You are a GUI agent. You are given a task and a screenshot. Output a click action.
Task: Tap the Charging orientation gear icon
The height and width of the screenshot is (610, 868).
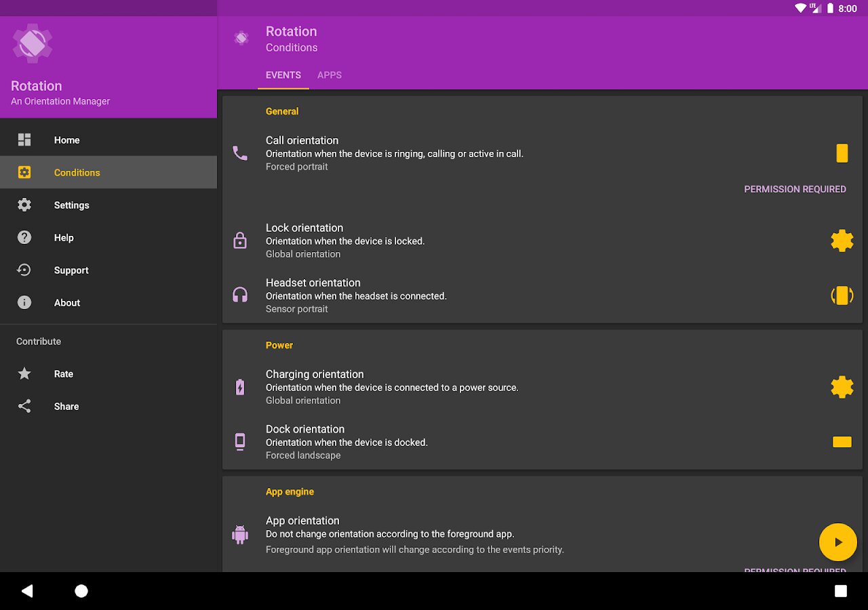pyautogui.click(x=842, y=387)
